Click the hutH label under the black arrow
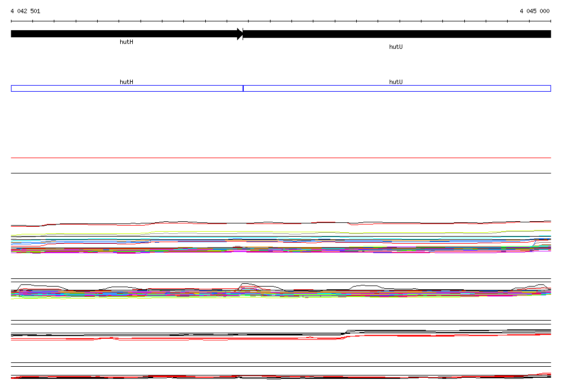 point(127,42)
